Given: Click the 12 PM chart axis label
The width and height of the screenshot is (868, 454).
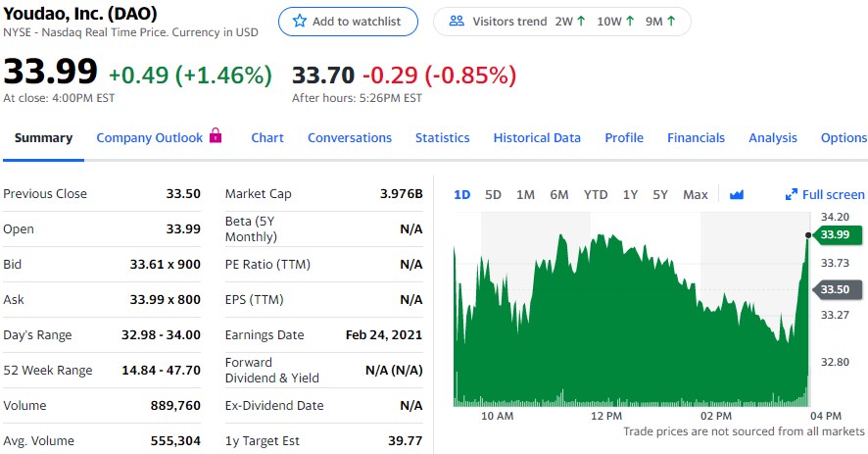Looking at the screenshot, I should click(x=606, y=416).
